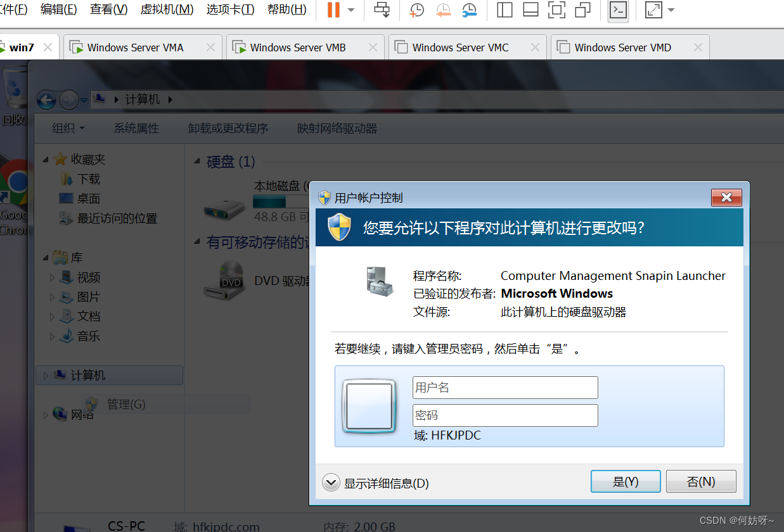
Task: Open the console view icon
Action: pyautogui.click(x=618, y=10)
